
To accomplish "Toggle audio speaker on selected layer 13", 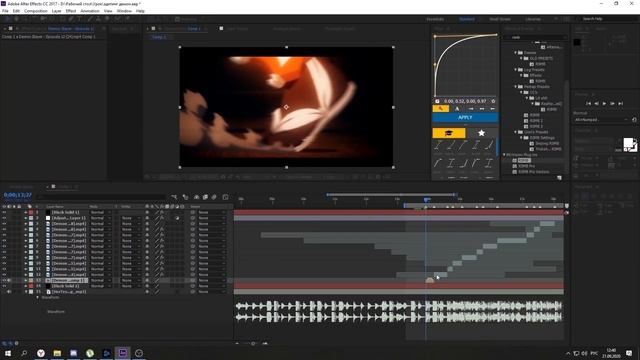I will pos(9,280).
